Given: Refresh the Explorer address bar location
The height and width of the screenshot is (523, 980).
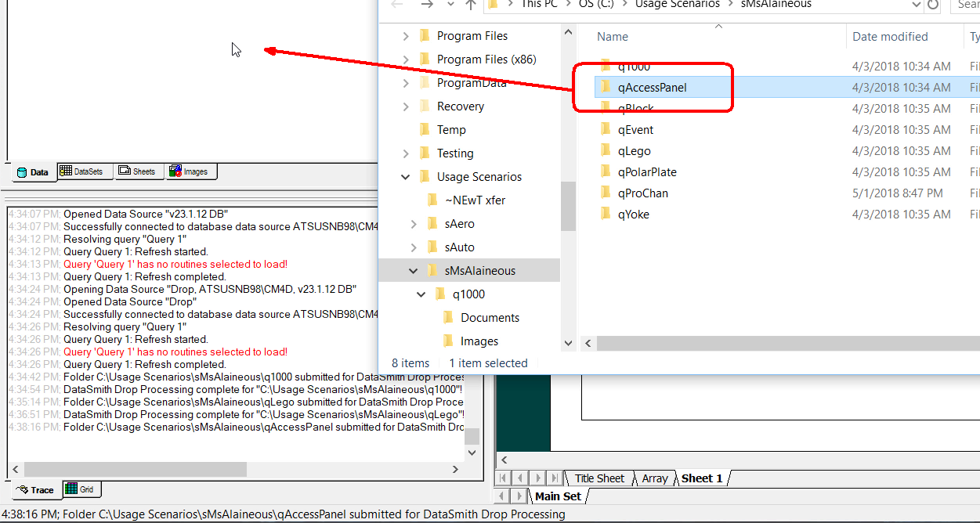Looking at the screenshot, I should (x=932, y=5).
